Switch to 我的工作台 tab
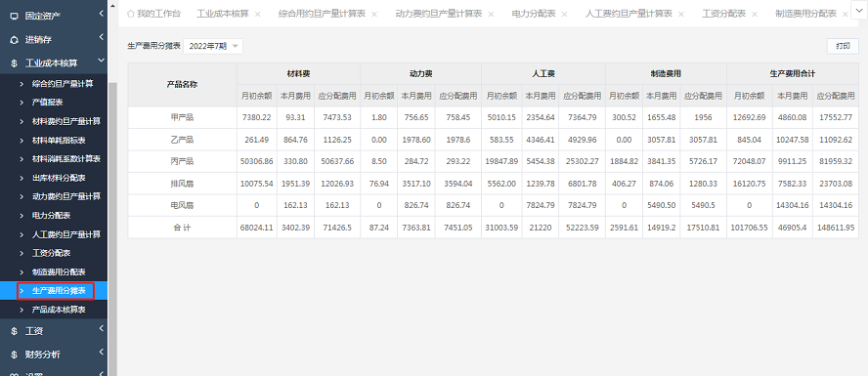 pyautogui.click(x=158, y=14)
